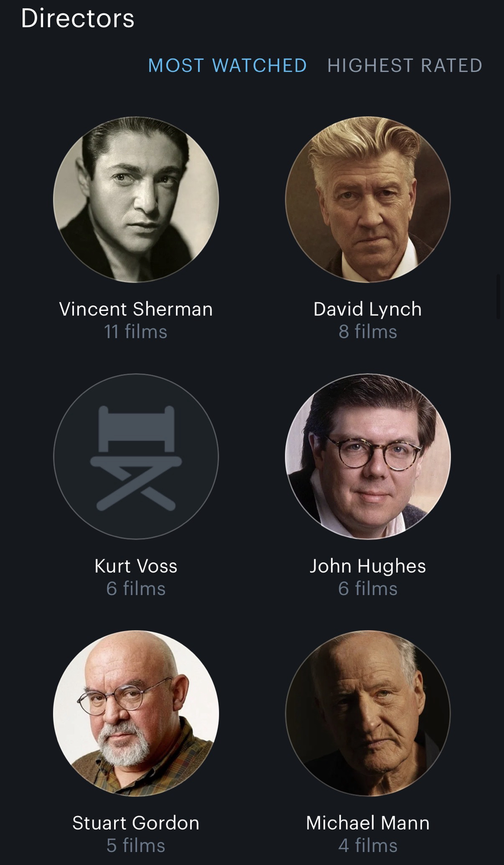Tap the Kurt Voss name link
Viewport: 504px width, 865px height.
(136, 566)
